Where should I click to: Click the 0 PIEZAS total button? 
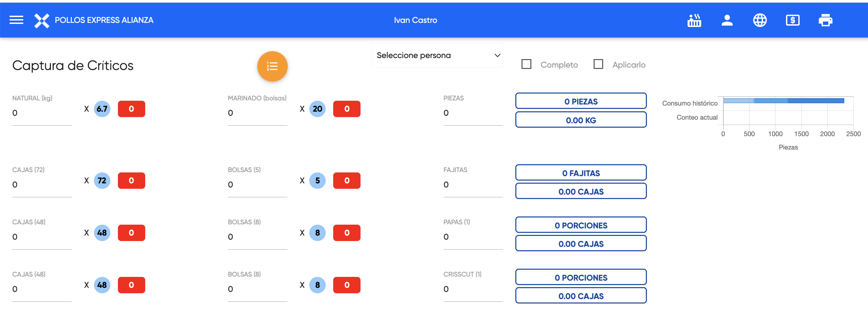click(x=581, y=101)
